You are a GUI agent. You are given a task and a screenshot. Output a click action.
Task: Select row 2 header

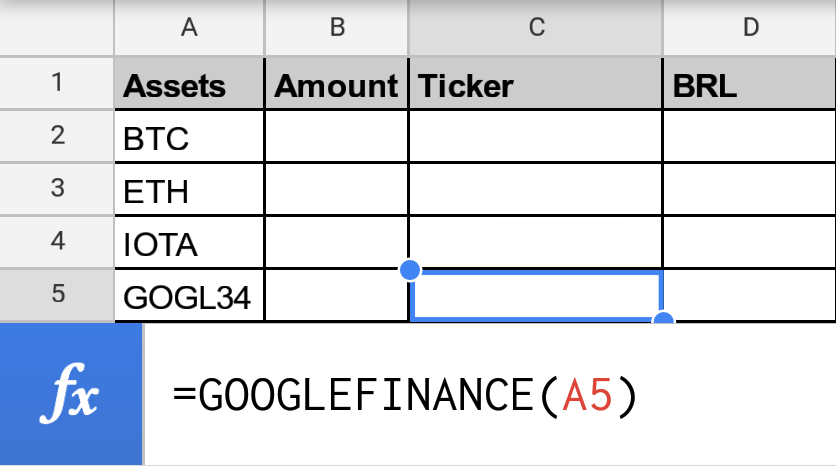[57, 136]
